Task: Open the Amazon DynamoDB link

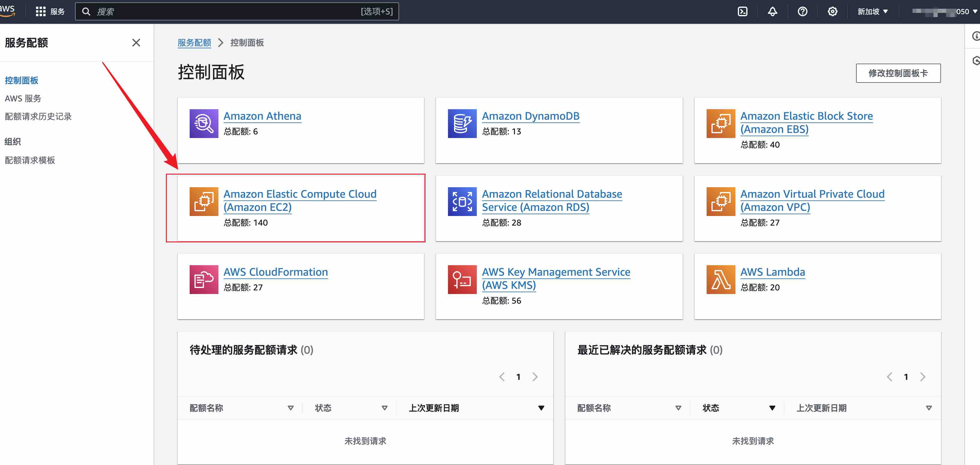Action: 530,116
